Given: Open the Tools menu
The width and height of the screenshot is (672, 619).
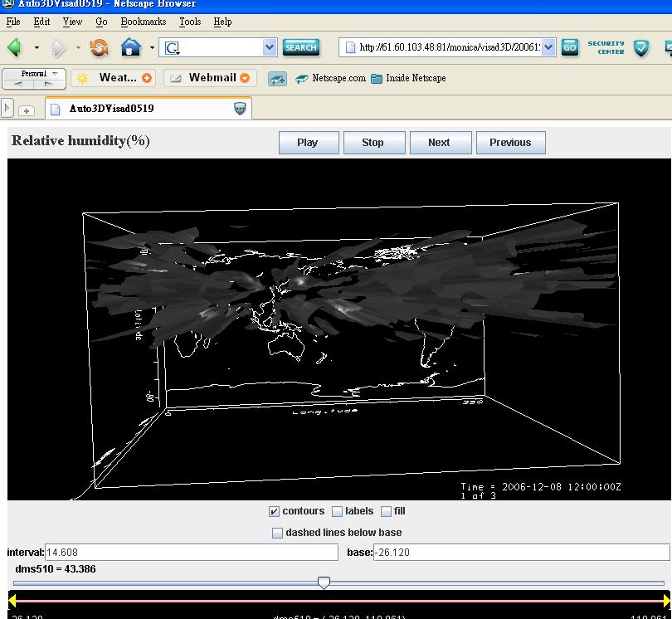Looking at the screenshot, I should (190, 22).
